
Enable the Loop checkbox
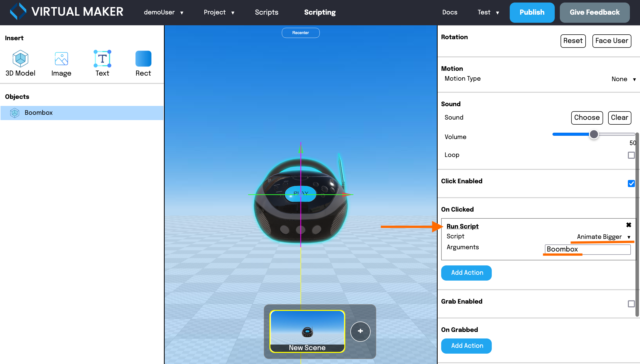[x=631, y=155]
